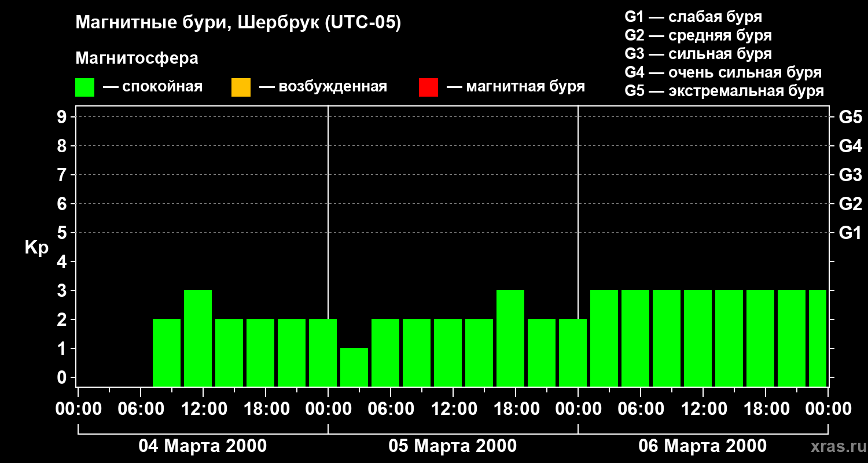Click the '05 Марта 2000' date label
Image resolution: width=868 pixels, height=463 pixels.
click(x=453, y=446)
